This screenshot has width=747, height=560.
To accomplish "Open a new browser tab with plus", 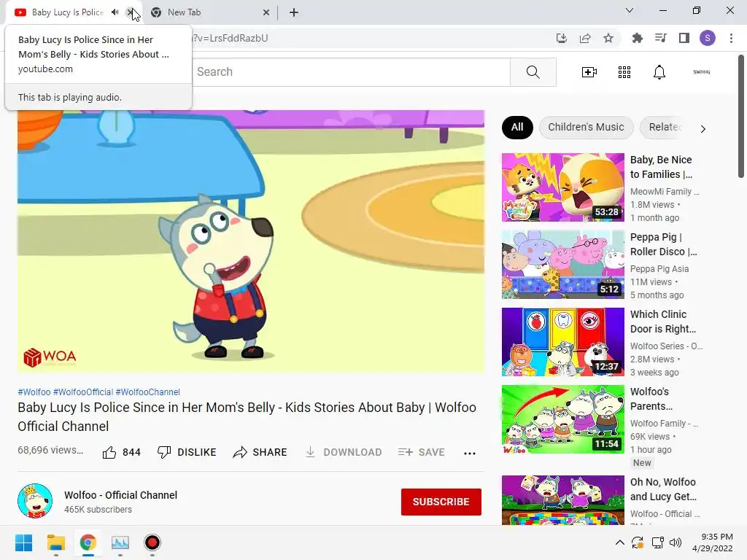I will [x=294, y=12].
